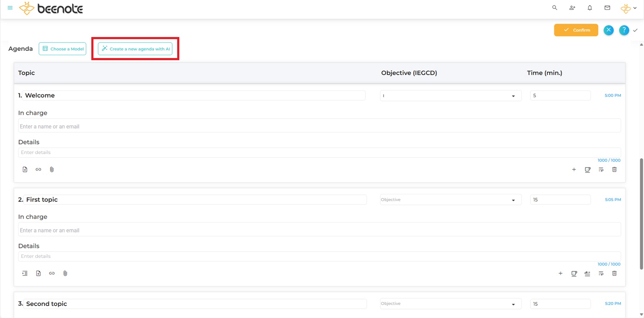Click the plus icon in First topic

pos(560,273)
